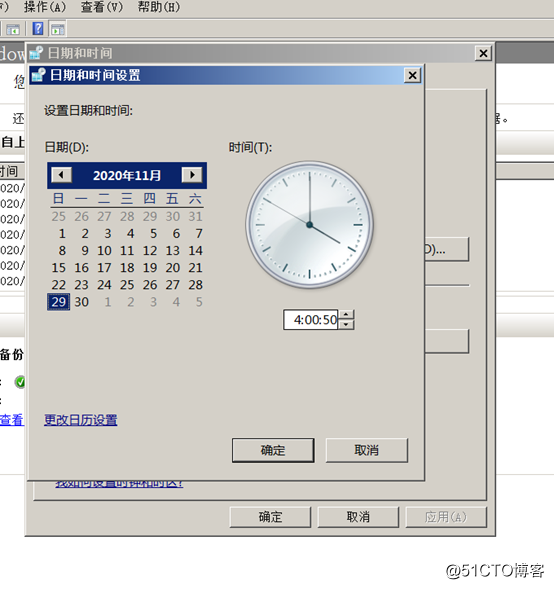Click the time input field 4:00:50
Viewport: 554px width, 589px height.
311,320
